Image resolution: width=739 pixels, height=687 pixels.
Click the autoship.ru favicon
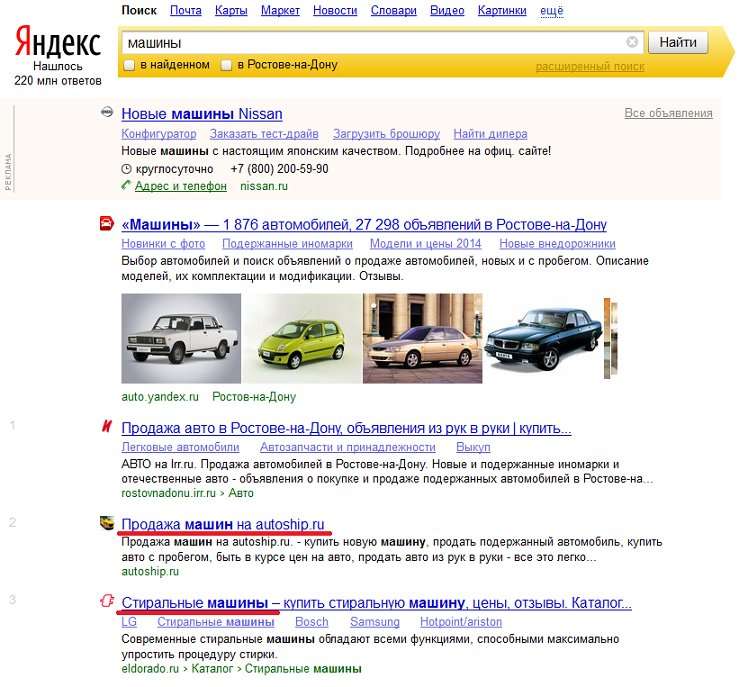coord(107,522)
